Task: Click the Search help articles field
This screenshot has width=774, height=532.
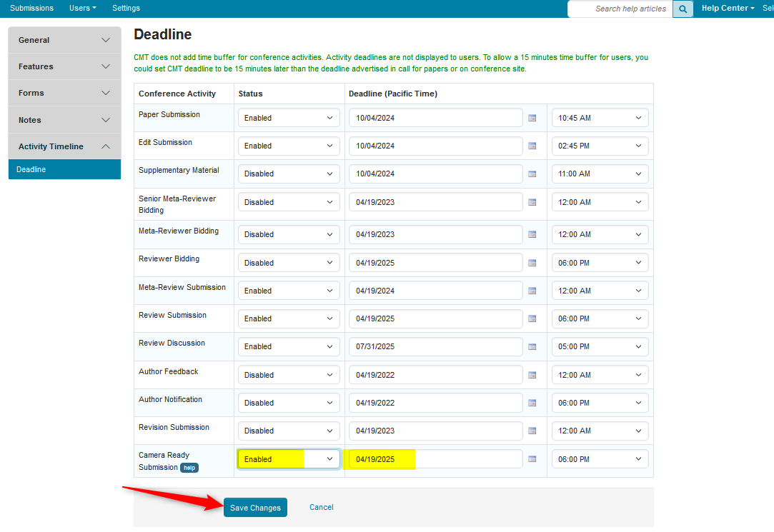Action: 620,9
